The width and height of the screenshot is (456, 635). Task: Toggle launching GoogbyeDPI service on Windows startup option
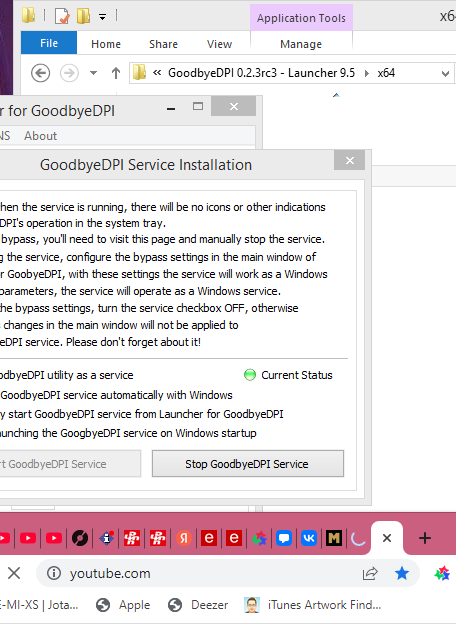(128, 433)
